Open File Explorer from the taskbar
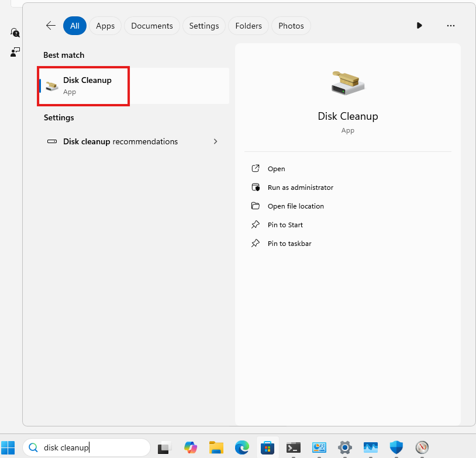476x458 pixels. [216, 447]
